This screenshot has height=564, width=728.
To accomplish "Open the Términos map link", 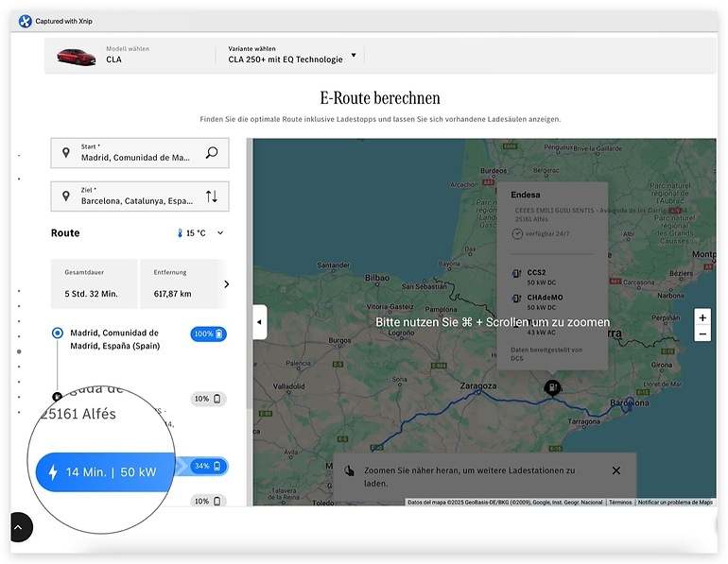I will point(620,503).
